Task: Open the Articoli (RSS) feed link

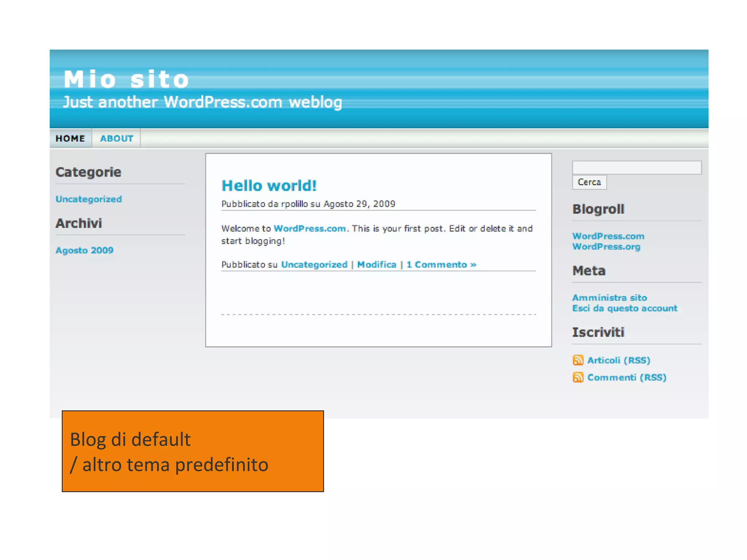Action: (x=619, y=360)
